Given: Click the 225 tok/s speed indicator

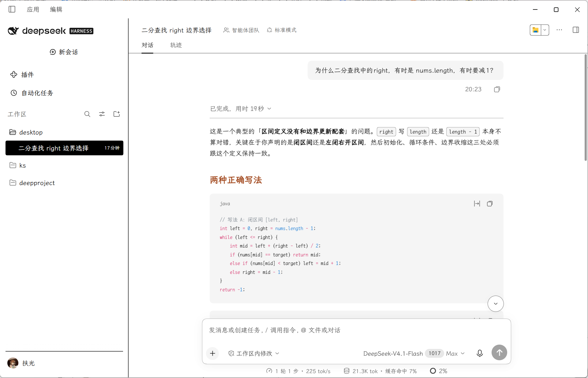Looking at the screenshot, I should point(318,371).
